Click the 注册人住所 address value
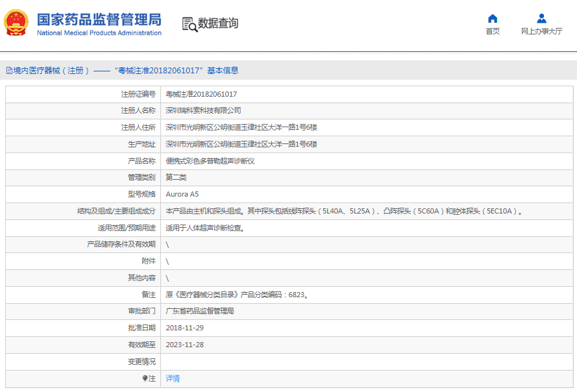The height and width of the screenshot is (392, 577). pyautogui.click(x=241, y=127)
